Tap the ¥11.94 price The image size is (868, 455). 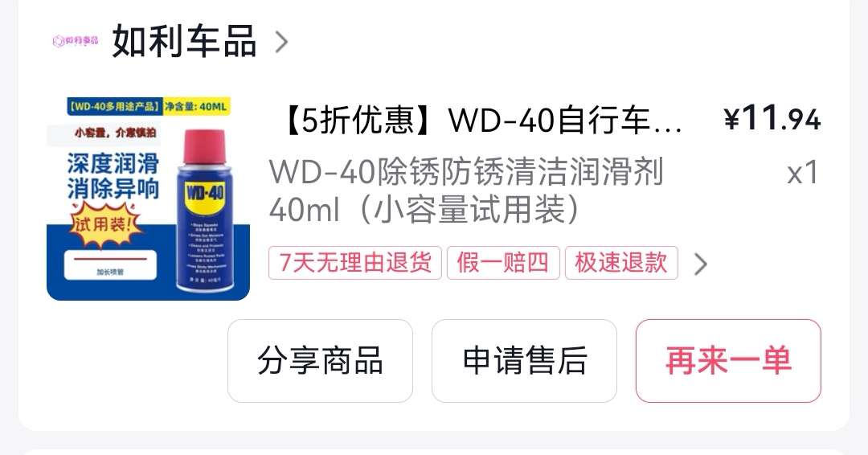pos(772,118)
